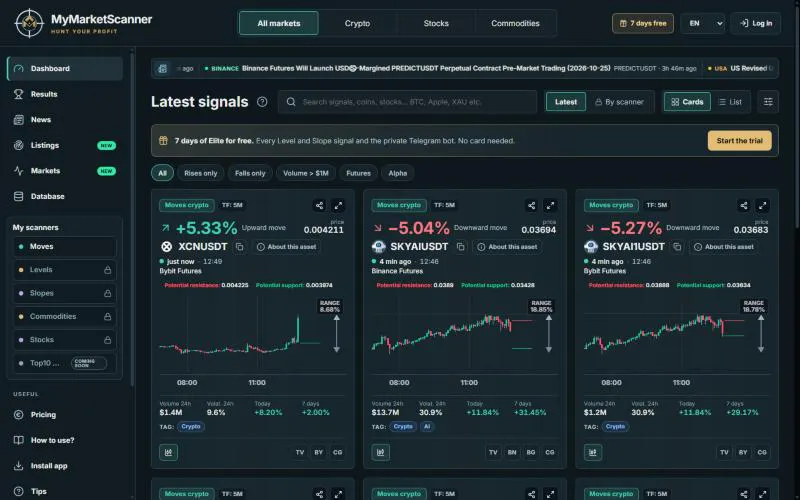The height and width of the screenshot is (500, 800).
Task: Select the All markets tab
Action: pyautogui.click(x=279, y=23)
